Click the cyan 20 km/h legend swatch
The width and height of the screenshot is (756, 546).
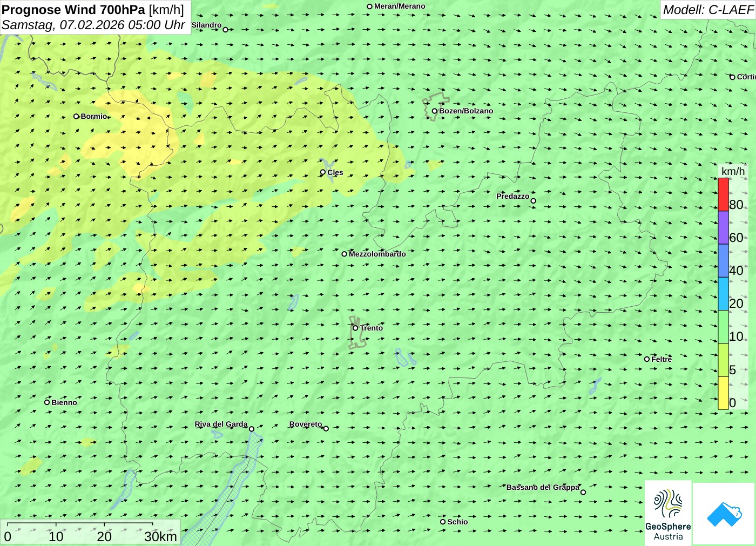point(723,294)
